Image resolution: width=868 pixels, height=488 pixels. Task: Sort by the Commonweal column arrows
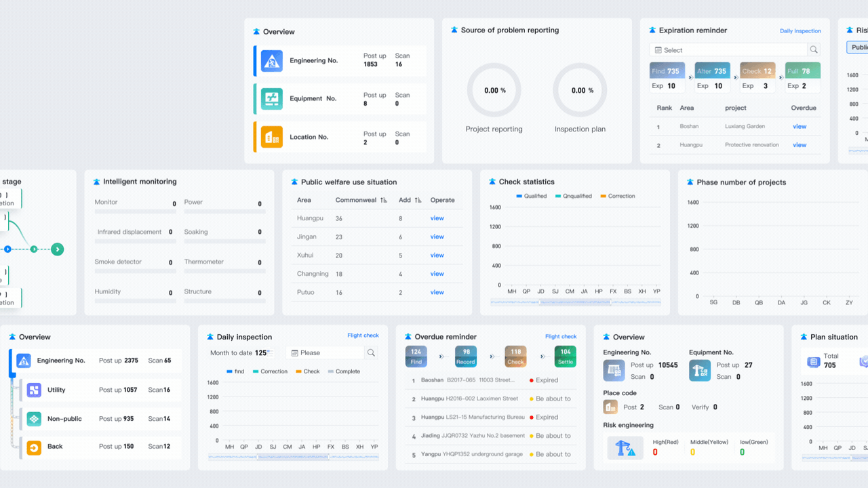click(x=384, y=200)
